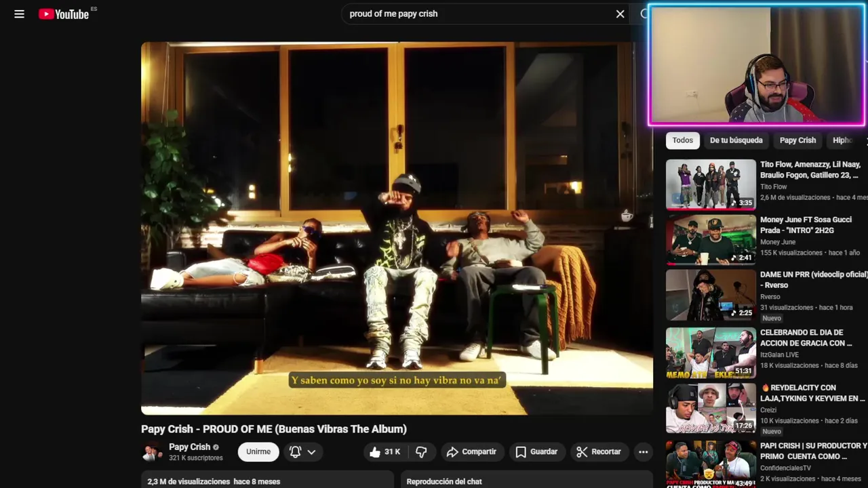
Task: Open more actions three-dot menu
Action: (x=643, y=452)
